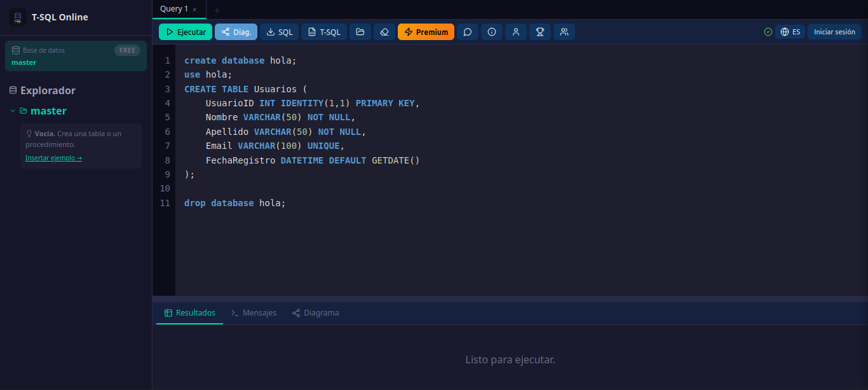Click the Base de datos label
This screenshot has width=868, height=390.
coord(44,50)
